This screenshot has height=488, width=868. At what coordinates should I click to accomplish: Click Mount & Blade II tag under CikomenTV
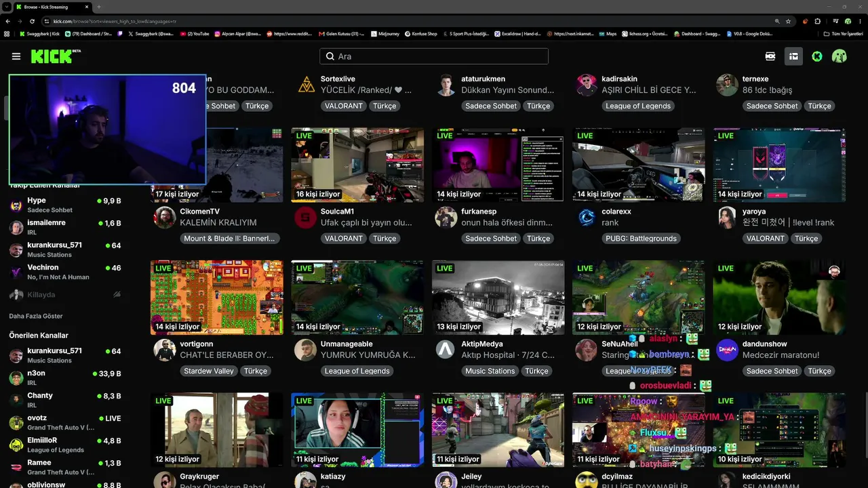(x=230, y=239)
